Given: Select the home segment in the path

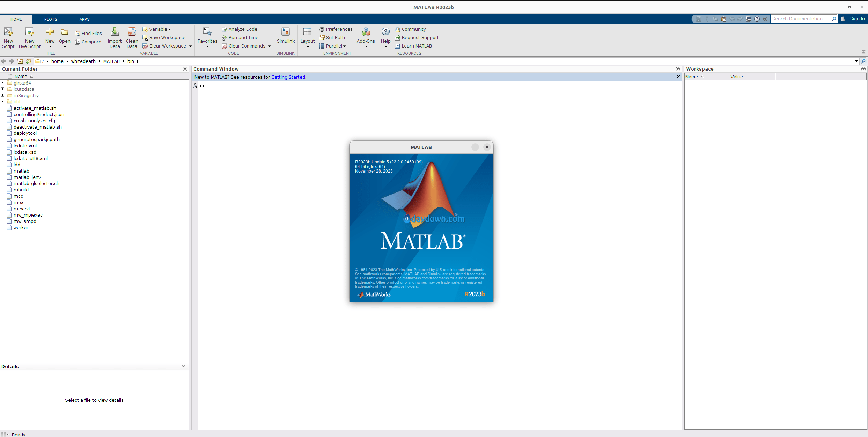Looking at the screenshot, I should pyautogui.click(x=57, y=61).
